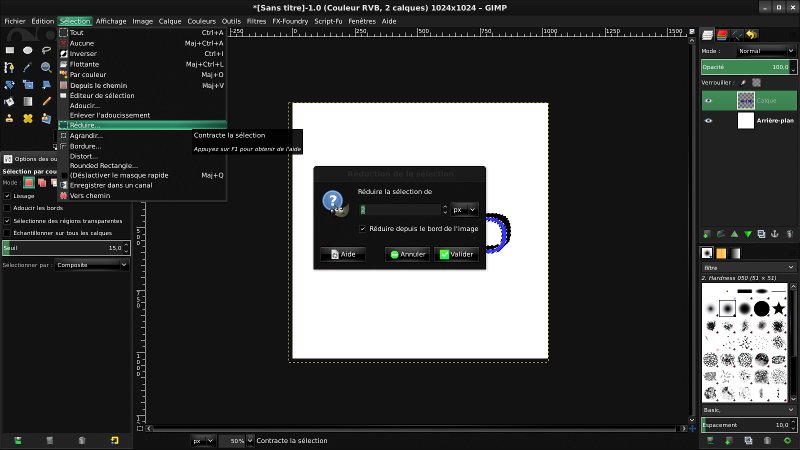Select the Blend gradient tool

[28, 102]
